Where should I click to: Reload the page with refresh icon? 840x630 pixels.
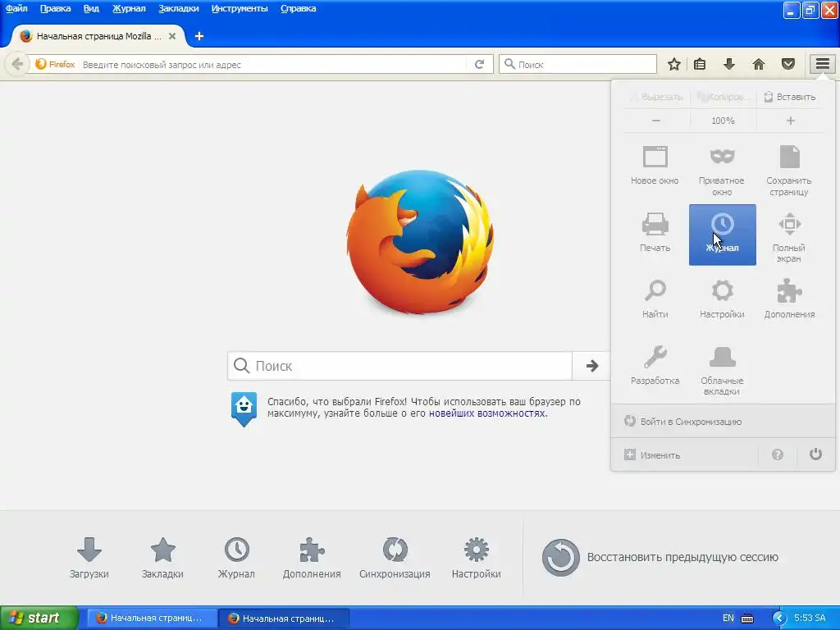479,64
